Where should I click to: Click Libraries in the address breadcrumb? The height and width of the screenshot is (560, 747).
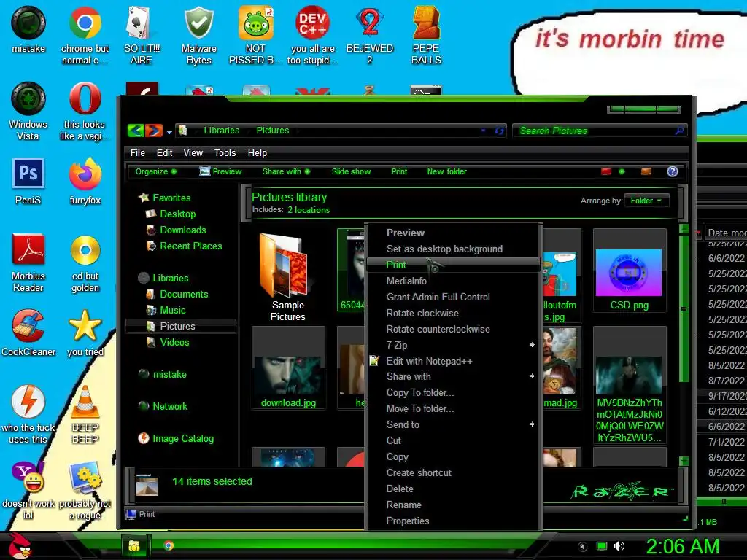(222, 131)
